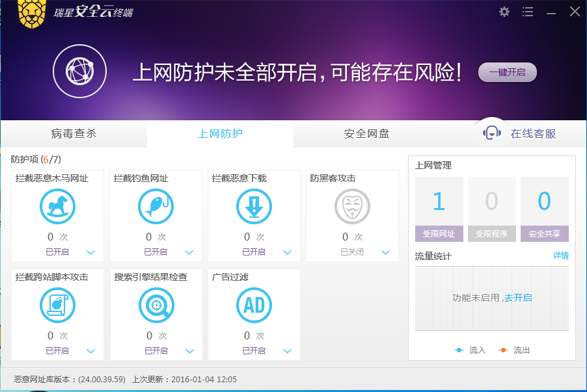This screenshot has height=392, width=587.
Task: Toggle 已开启 status under 拦截恶意下载
Action: coord(254,252)
